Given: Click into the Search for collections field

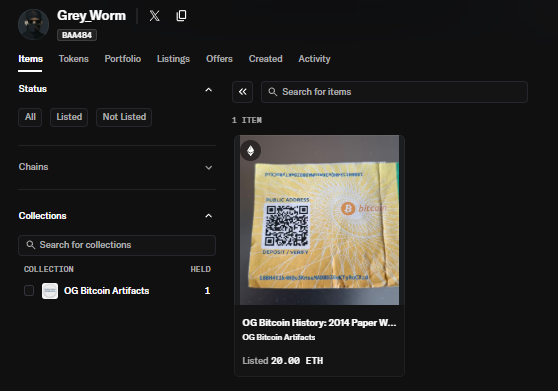Looking at the screenshot, I should (117, 245).
